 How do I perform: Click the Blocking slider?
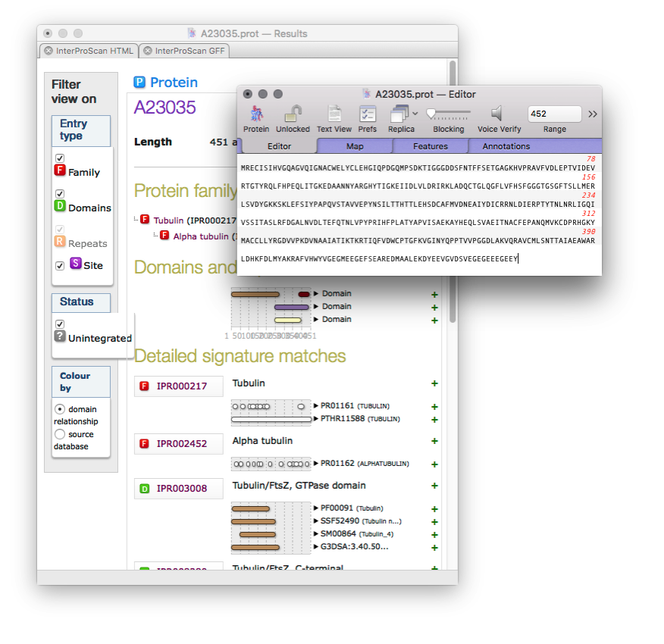[448, 114]
